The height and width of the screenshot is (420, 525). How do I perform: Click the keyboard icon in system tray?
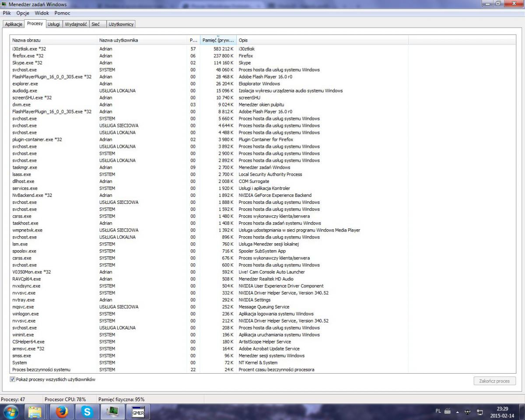tap(448, 411)
